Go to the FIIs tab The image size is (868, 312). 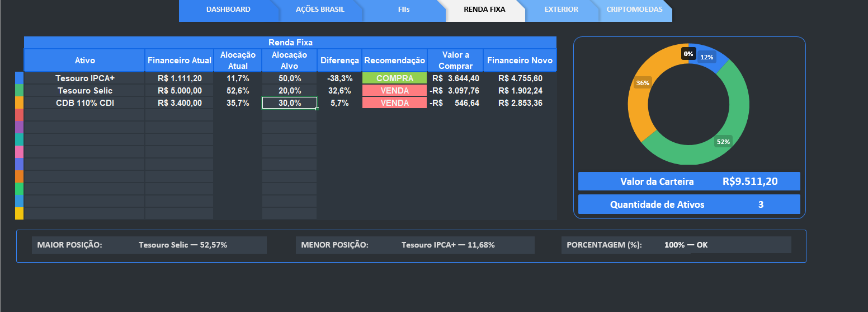click(x=404, y=10)
